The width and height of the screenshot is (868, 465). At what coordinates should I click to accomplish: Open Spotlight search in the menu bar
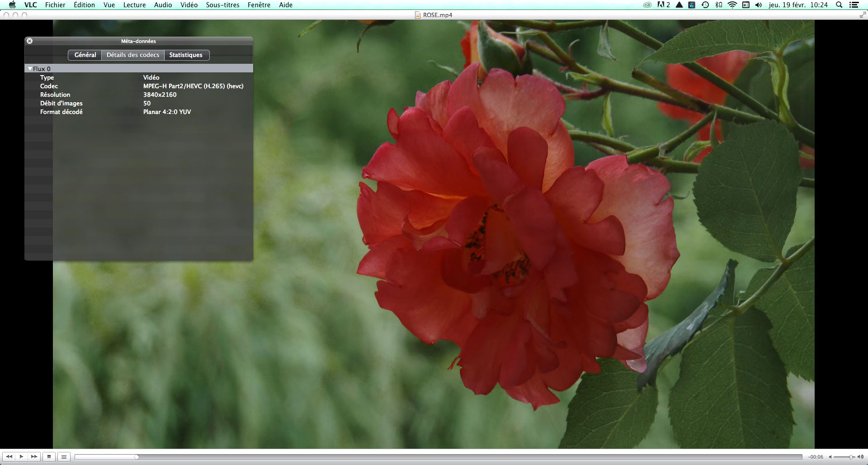(839, 5)
